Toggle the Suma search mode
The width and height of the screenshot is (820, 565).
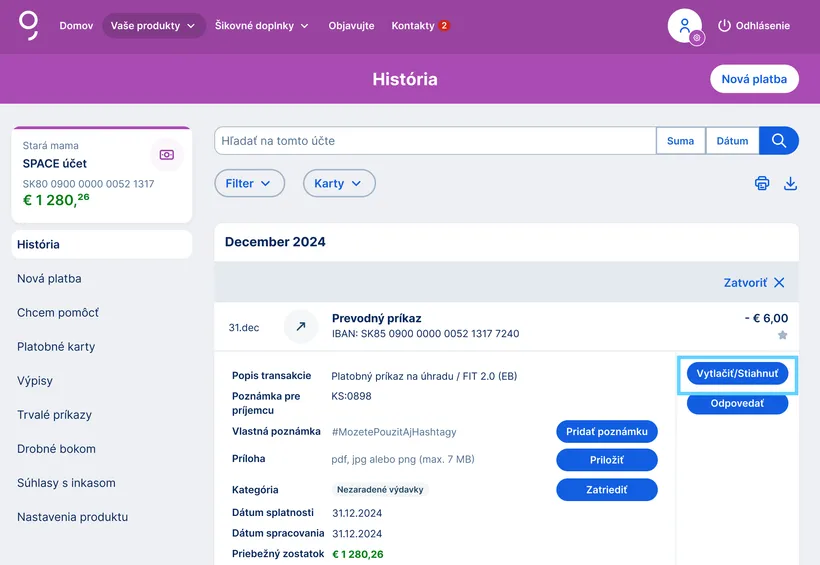[680, 141]
